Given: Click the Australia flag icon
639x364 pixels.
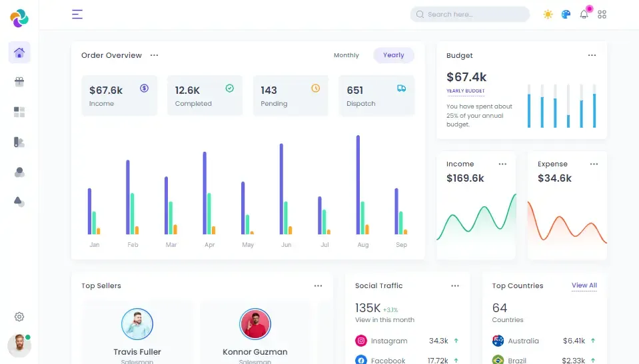Looking at the screenshot, I should (x=498, y=341).
